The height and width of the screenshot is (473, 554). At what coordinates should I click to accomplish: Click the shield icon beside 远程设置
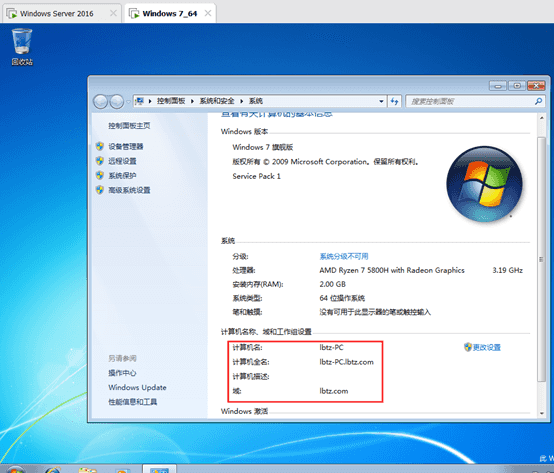tap(100, 161)
